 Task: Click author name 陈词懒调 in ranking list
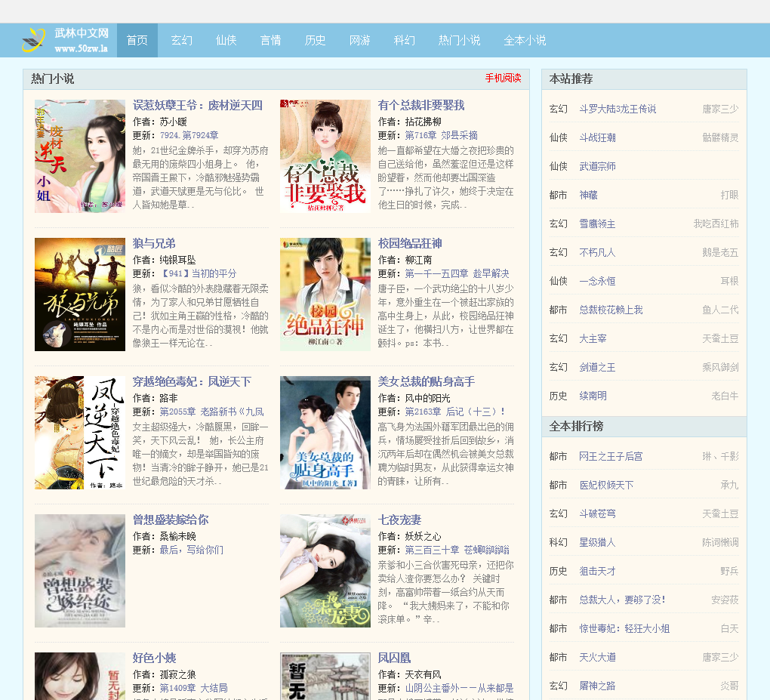click(x=720, y=542)
